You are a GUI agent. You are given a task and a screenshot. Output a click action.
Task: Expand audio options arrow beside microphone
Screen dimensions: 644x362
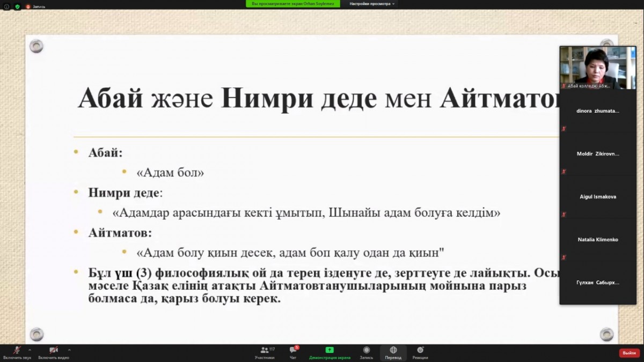point(30,350)
